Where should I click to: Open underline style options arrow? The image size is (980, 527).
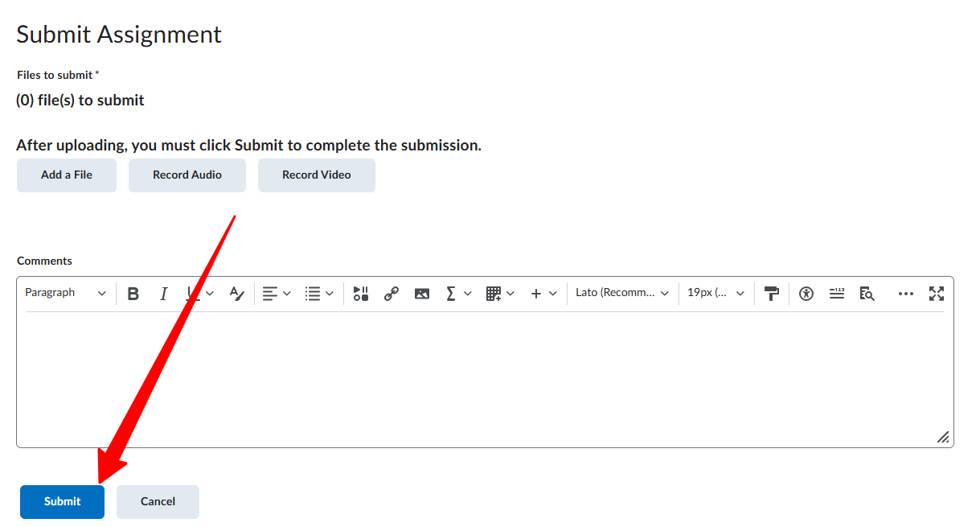210,294
